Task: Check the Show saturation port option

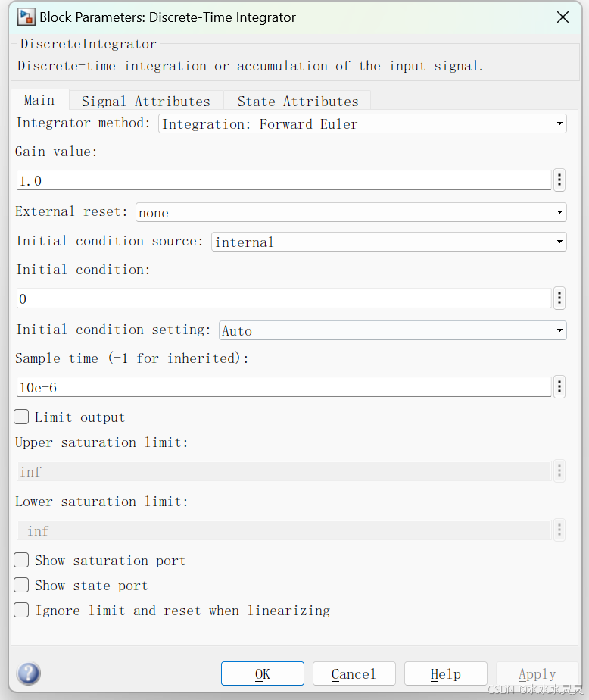Action: (x=22, y=561)
